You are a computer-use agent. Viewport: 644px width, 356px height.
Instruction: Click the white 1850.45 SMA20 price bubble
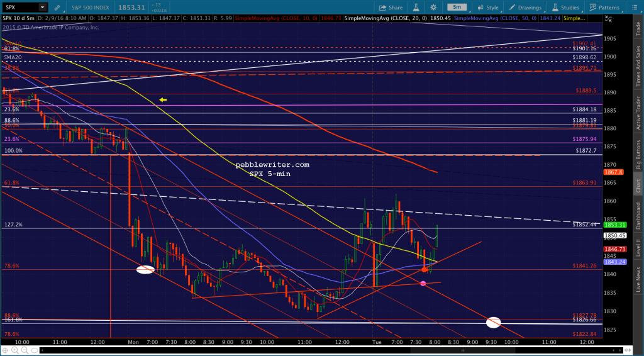click(x=614, y=235)
